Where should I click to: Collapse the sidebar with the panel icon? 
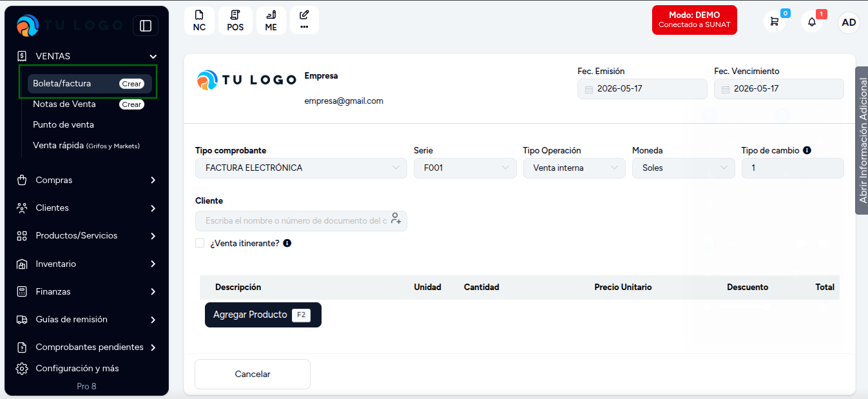146,26
